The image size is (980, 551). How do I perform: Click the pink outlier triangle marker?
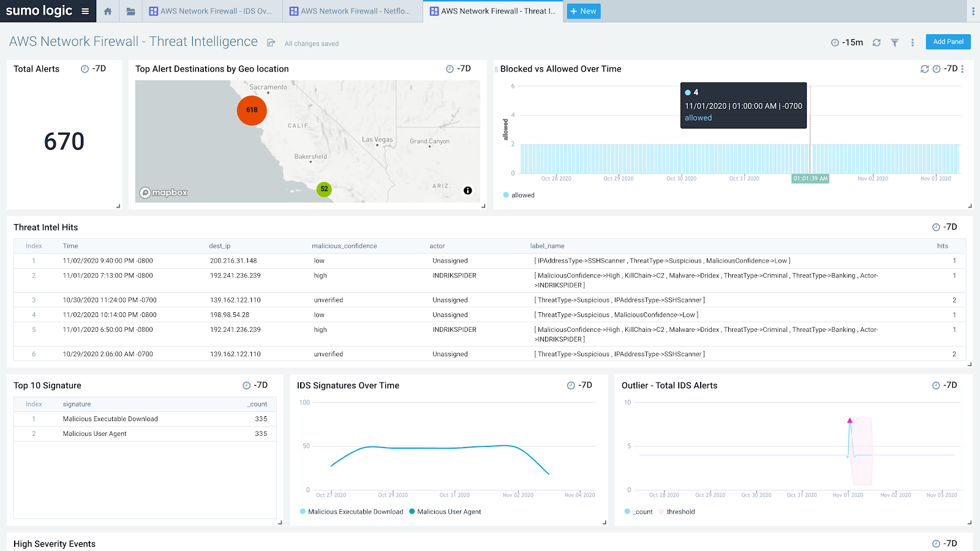850,421
